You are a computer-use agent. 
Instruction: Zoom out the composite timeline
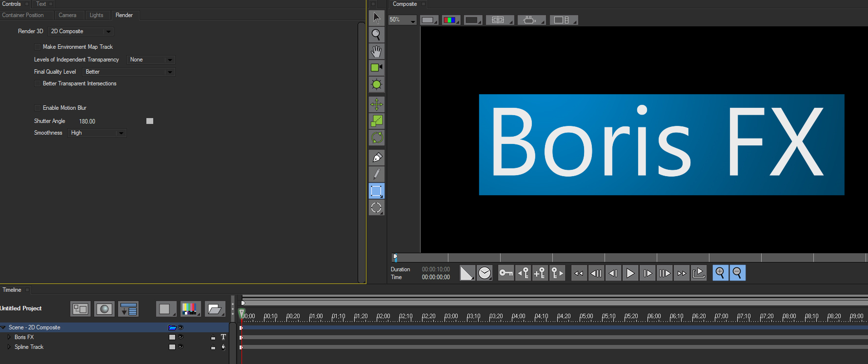[x=737, y=273]
